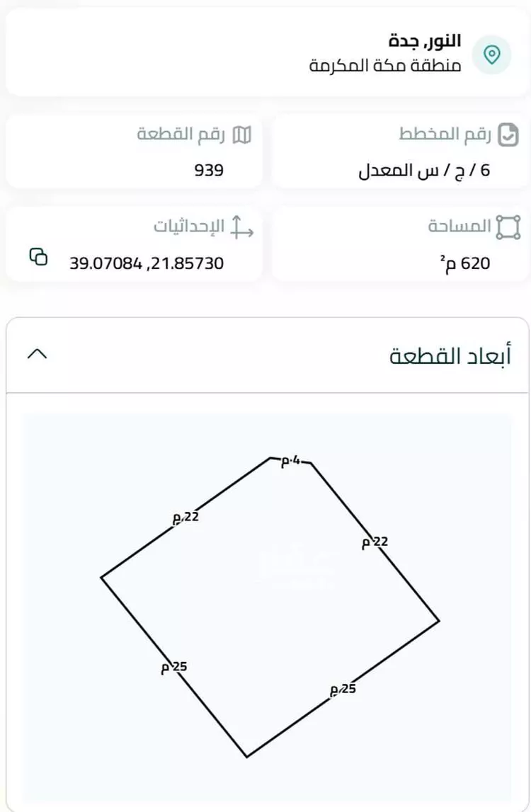Screen dimensions: 531x812
Task: Click the map icon next to رقم القطعة
Action: (242, 134)
